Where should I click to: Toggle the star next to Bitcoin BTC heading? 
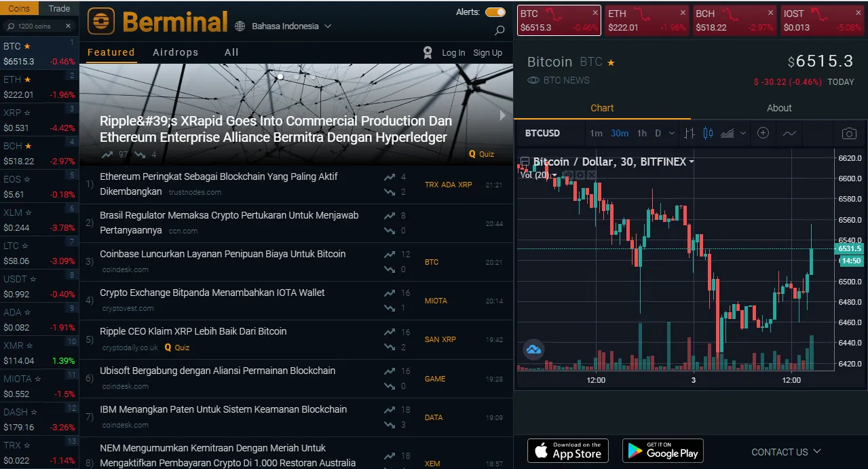(x=611, y=62)
